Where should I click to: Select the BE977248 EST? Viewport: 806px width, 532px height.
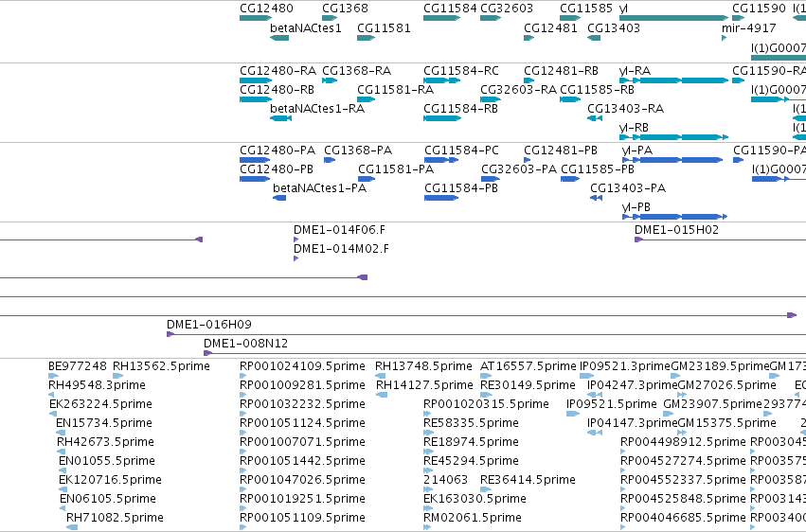[53, 376]
